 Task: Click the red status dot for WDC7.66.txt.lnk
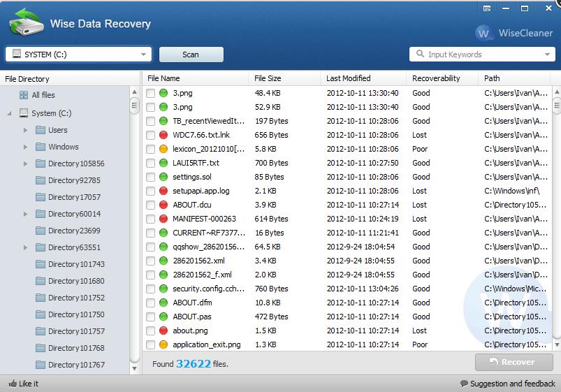tap(163, 135)
